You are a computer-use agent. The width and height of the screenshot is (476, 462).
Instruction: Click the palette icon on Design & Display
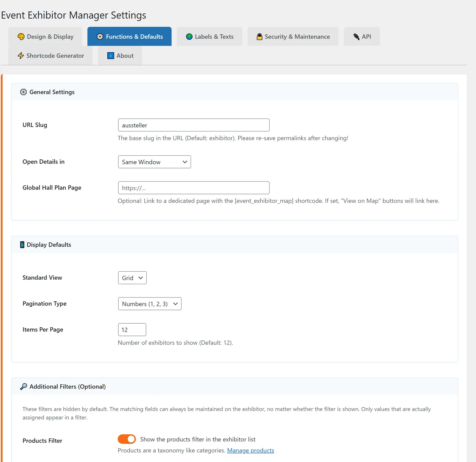click(21, 37)
